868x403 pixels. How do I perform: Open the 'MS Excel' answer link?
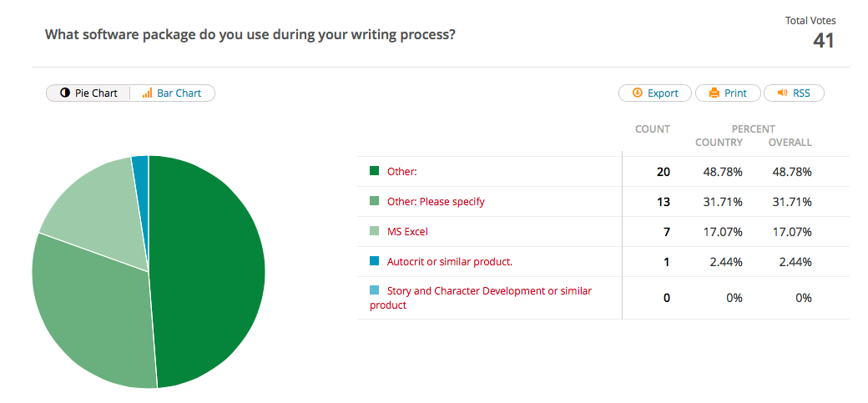407,232
